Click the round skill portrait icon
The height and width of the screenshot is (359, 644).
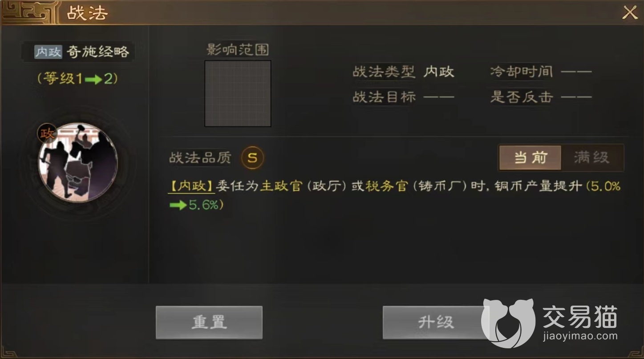point(78,163)
